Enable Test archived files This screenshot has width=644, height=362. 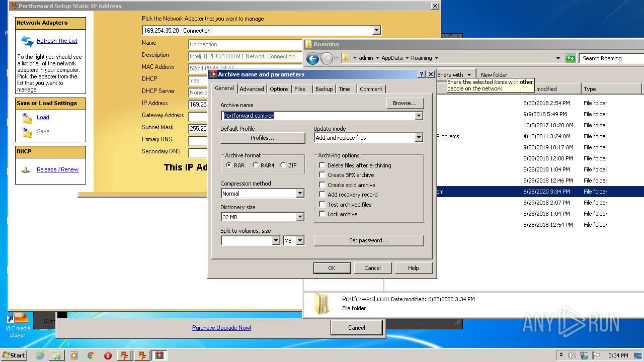[322, 205]
